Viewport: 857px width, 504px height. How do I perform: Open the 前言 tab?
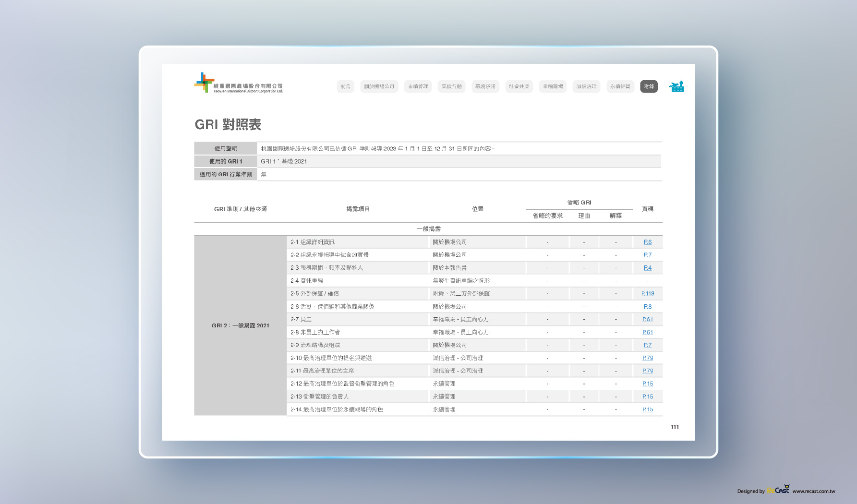point(345,86)
